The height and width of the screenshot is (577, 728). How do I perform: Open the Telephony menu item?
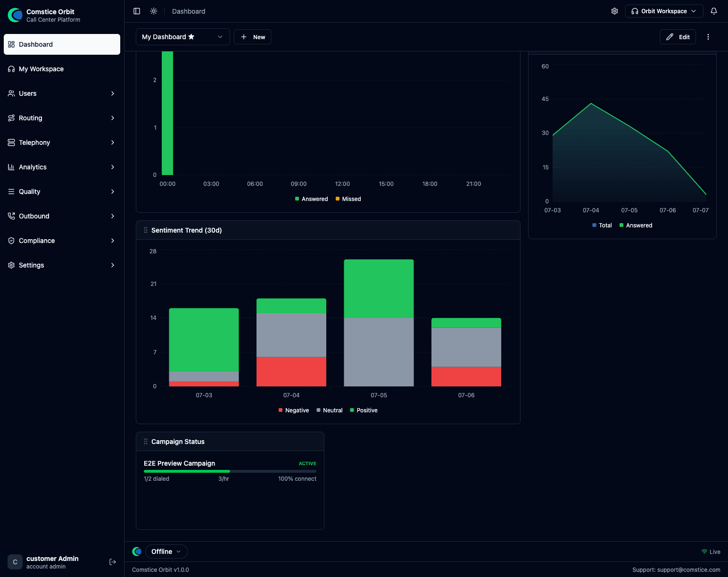(x=62, y=142)
